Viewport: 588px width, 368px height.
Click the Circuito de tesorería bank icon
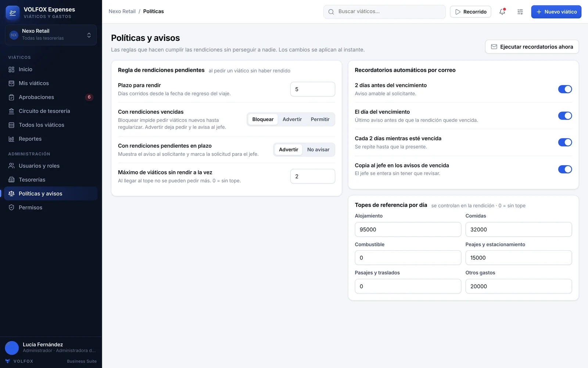(11, 111)
